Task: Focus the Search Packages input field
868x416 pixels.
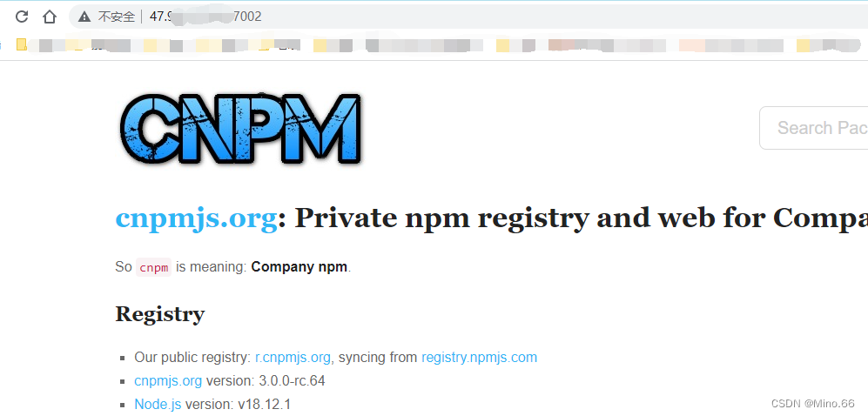Action: pyautogui.click(x=814, y=128)
